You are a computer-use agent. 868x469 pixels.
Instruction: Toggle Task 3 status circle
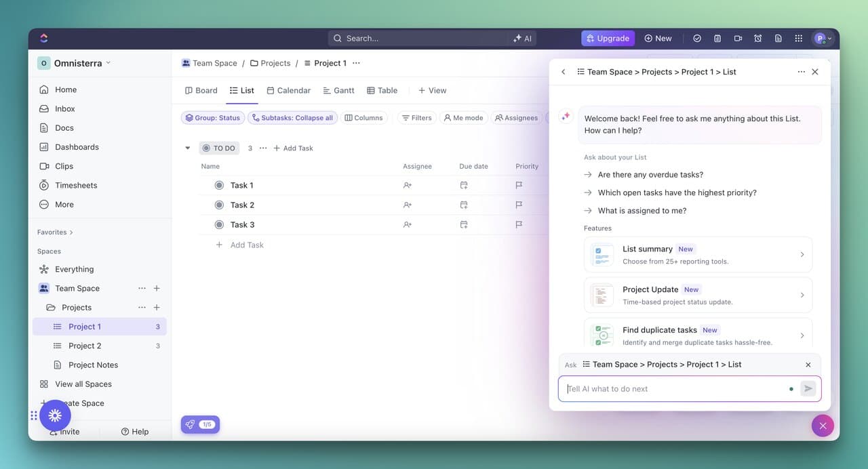[219, 224]
